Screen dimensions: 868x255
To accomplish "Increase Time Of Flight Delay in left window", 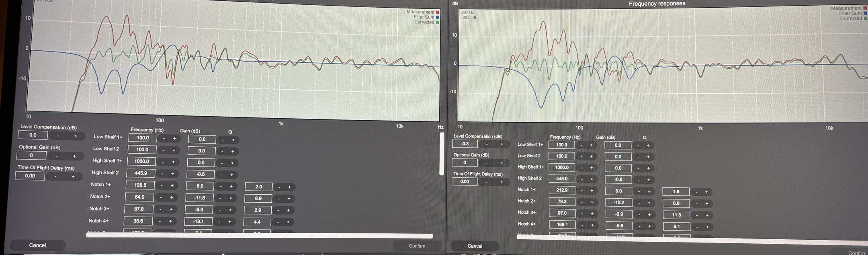I will (73, 177).
